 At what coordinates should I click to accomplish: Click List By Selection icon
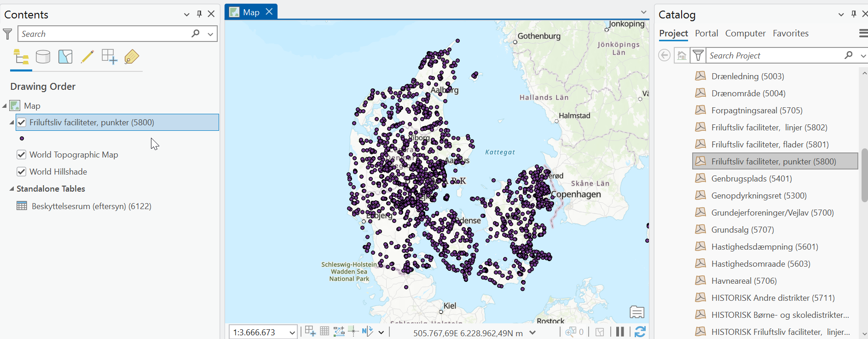(x=65, y=57)
